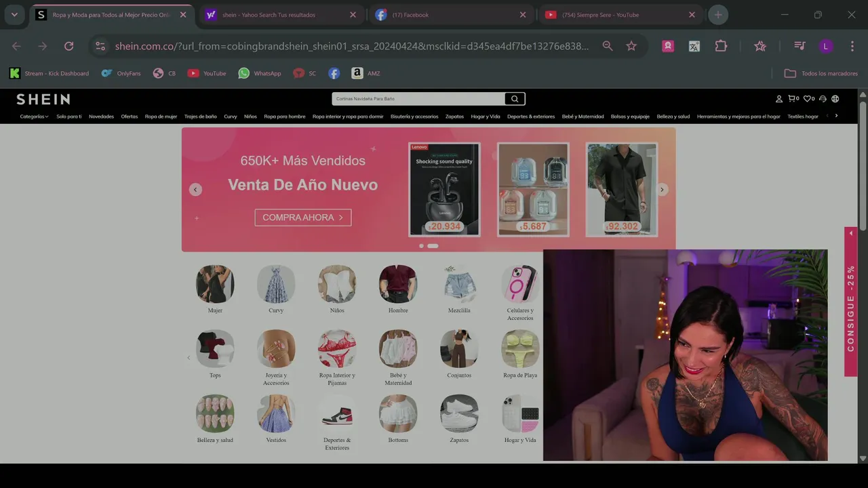Open the Novedades menu item
The height and width of the screenshot is (488, 868).
click(101, 117)
